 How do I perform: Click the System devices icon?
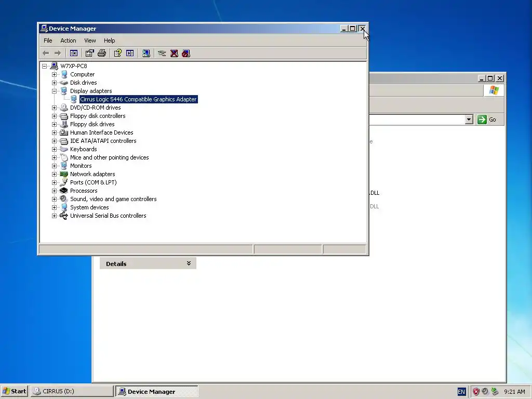pyautogui.click(x=64, y=207)
